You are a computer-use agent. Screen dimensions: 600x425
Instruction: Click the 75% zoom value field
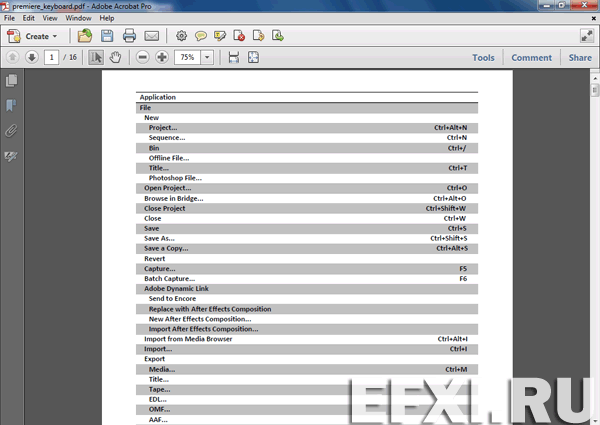(x=187, y=57)
